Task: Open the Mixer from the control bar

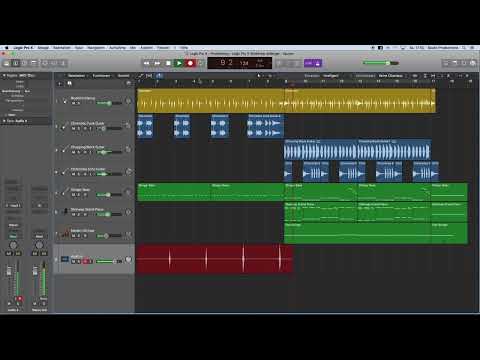Action: 54,63
